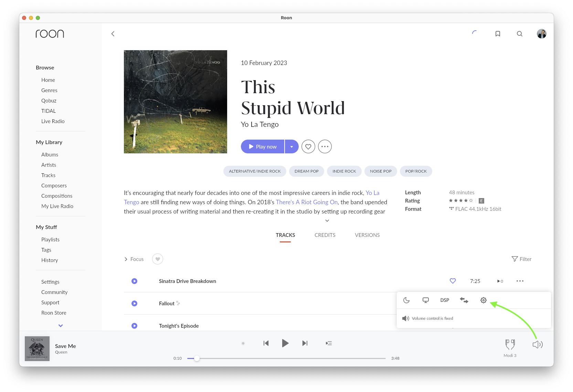The height and width of the screenshot is (392, 573).
Task: Select the Modi 3 zone icon
Action: [510, 345]
